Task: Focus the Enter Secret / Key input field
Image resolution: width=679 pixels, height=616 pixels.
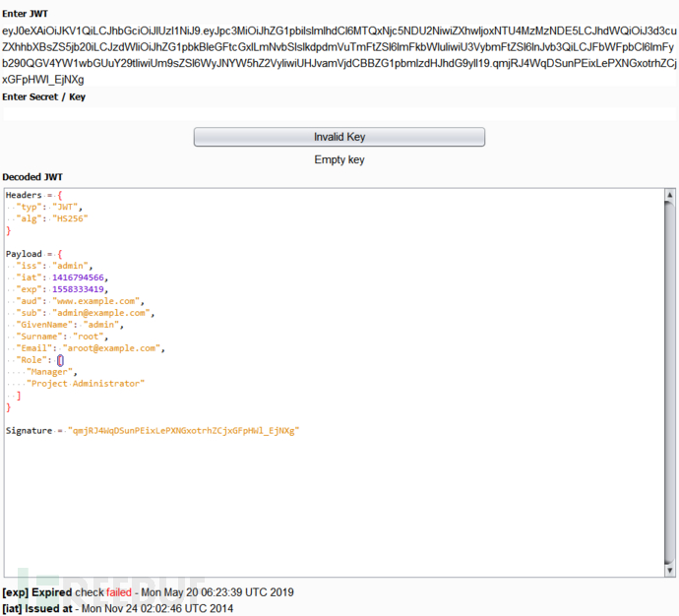Action: pyautogui.click(x=339, y=113)
